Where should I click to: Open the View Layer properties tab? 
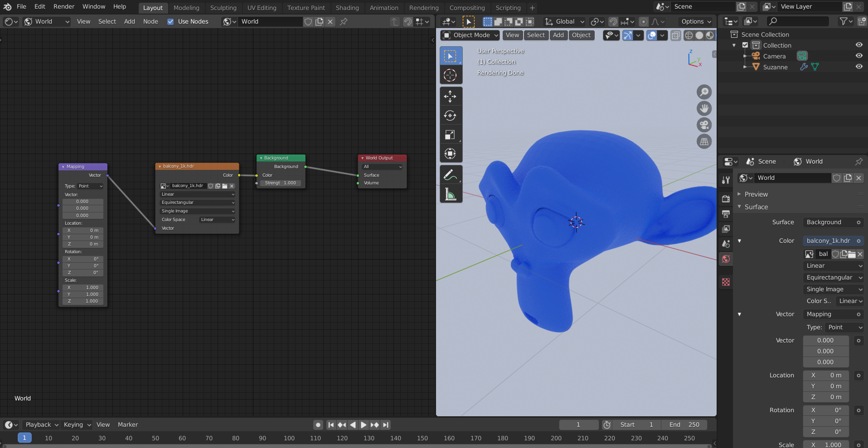(x=726, y=229)
